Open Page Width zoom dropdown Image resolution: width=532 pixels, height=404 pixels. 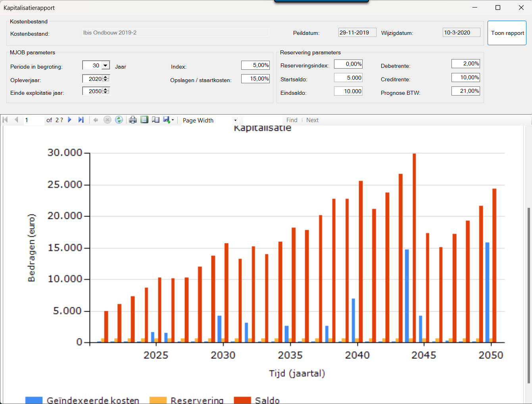235,120
